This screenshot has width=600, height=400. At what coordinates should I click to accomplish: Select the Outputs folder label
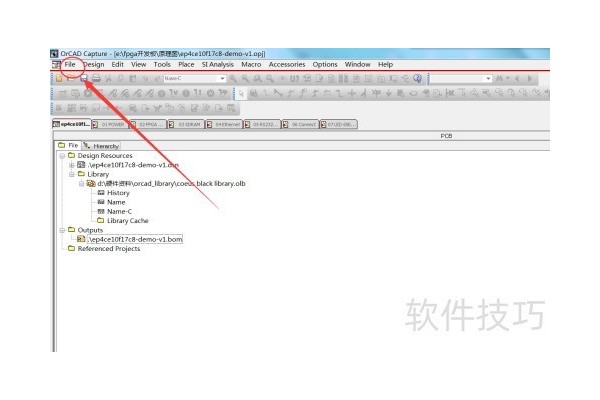click(90, 230)
